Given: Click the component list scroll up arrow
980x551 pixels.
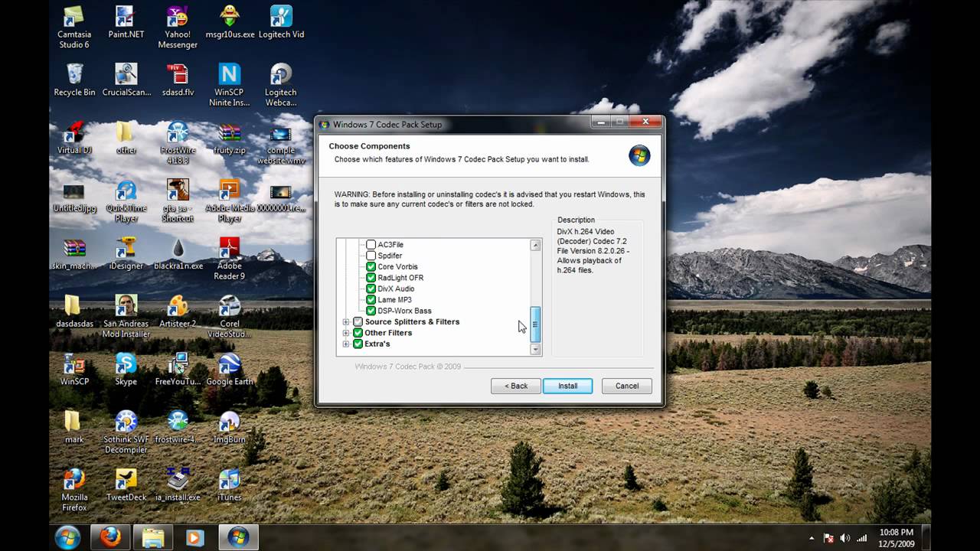Looking at the screenshot, I should pyautogui.click(x=535, y=246).
